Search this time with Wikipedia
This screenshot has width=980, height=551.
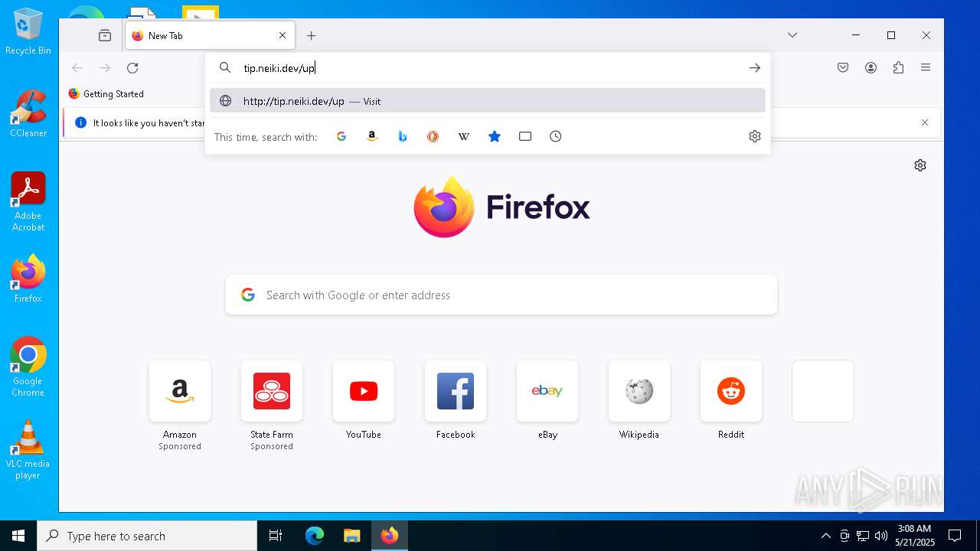point(464,136)
